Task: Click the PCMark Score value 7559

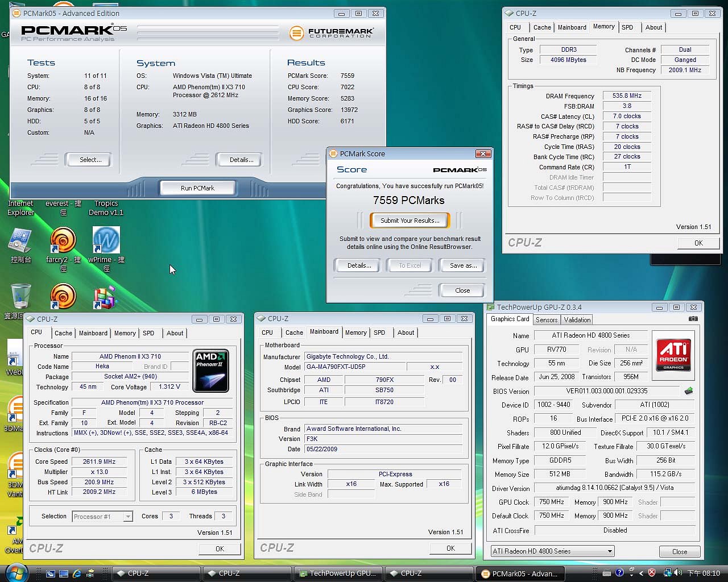Action: coord(348,76)
